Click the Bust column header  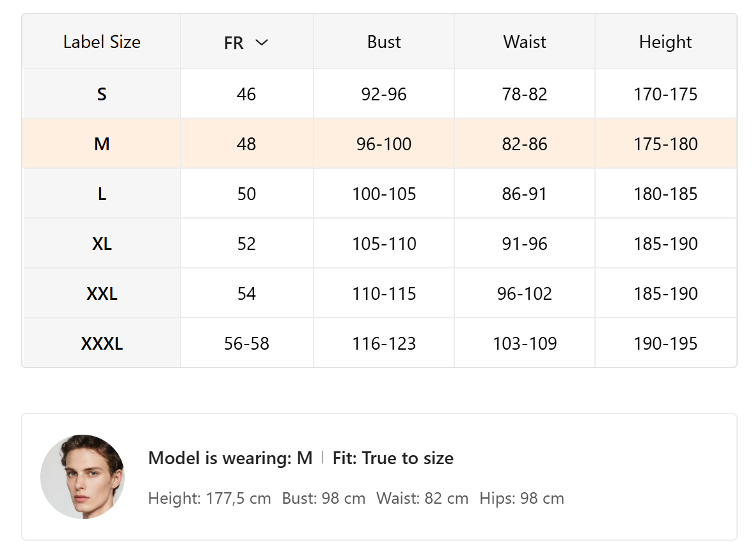point(384,42)
